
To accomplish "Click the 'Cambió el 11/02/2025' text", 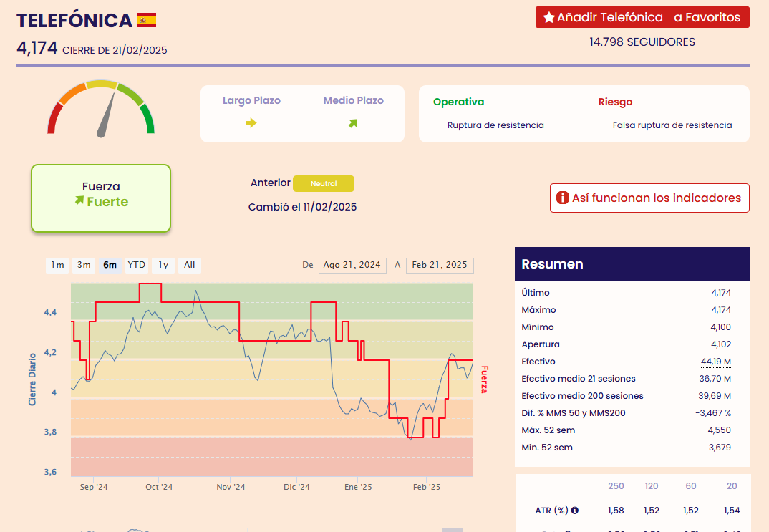I will pyautogui.click(x=302, y=207).
